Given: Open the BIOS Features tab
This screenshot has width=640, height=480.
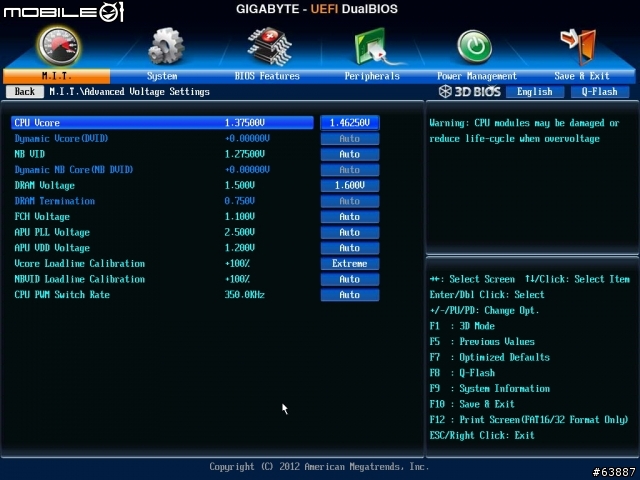Looking at the screenshot, I should tap(267, 76).
